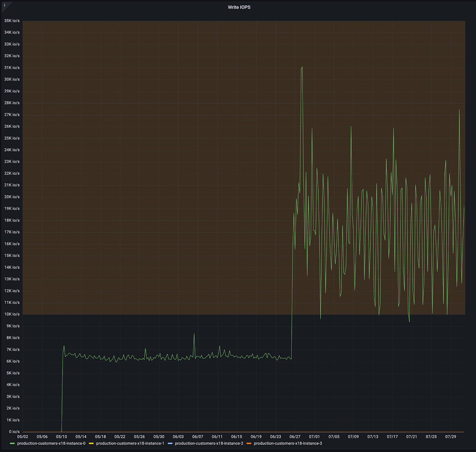This screenshot has height=452, width=476.
Task: Click the 0 io/s axis label
Action: click(x=14, y=432)
